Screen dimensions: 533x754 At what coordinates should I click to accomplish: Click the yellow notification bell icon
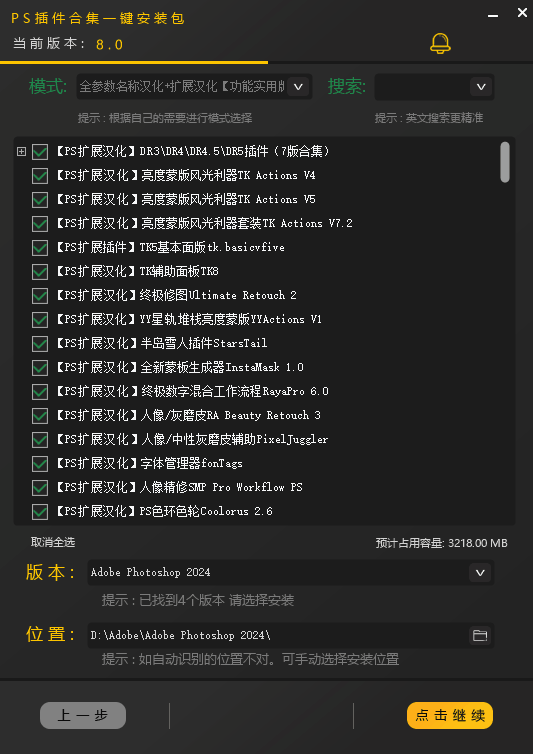pos(440,43)
